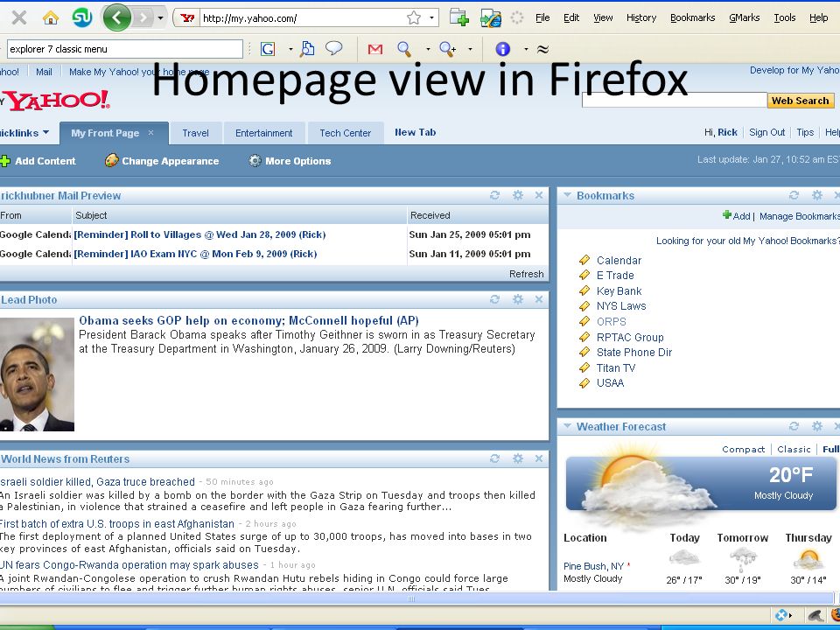Switch weather view to Compact
The height and width of the screenshot is (630, 840).
click(x=743, y=450)
